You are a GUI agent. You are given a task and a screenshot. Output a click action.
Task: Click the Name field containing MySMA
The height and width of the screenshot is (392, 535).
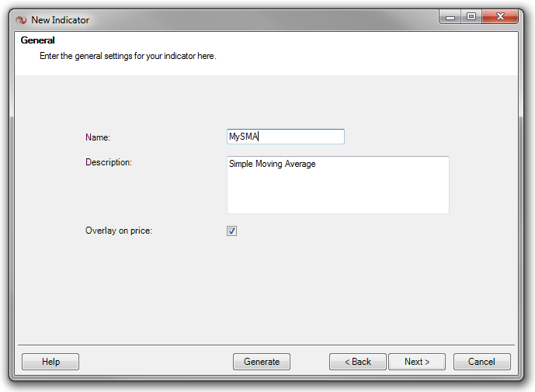click(285, 137)
